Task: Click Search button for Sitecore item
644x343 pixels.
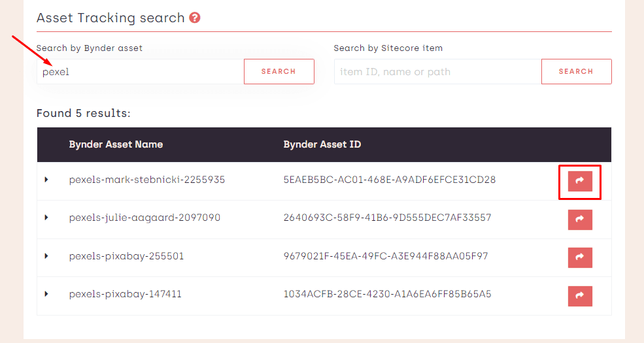Action: click(576, 72)
